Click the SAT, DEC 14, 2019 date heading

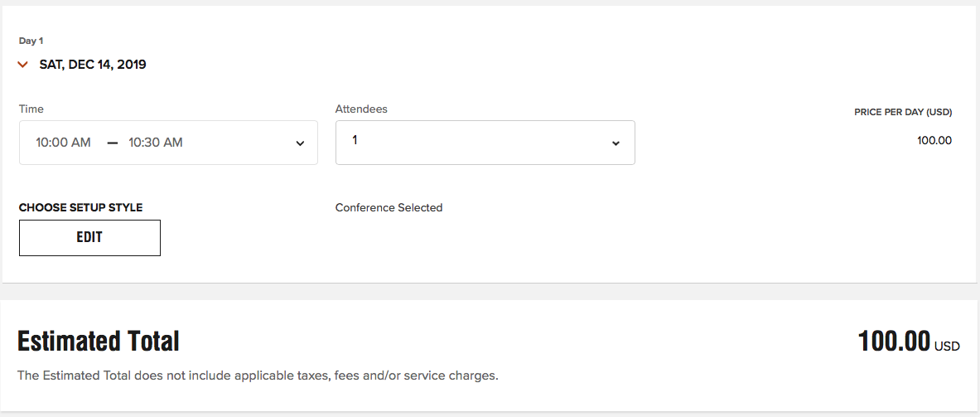[93, 65]
